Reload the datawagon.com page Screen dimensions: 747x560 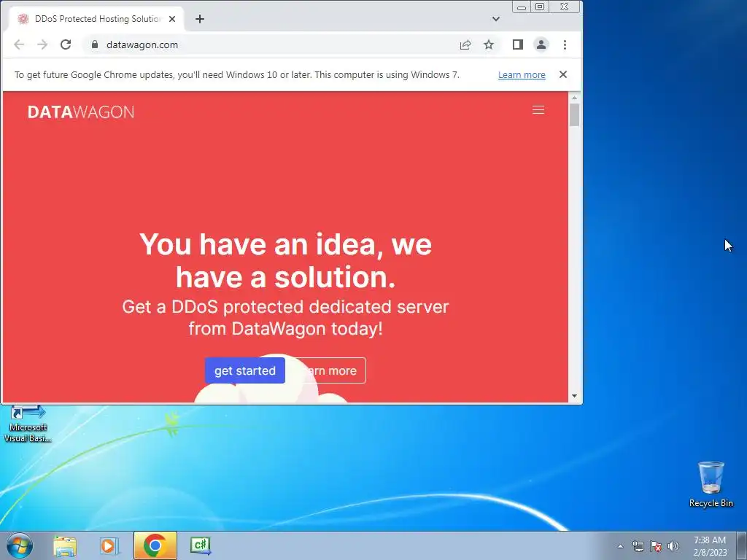(x=66, y=44)
